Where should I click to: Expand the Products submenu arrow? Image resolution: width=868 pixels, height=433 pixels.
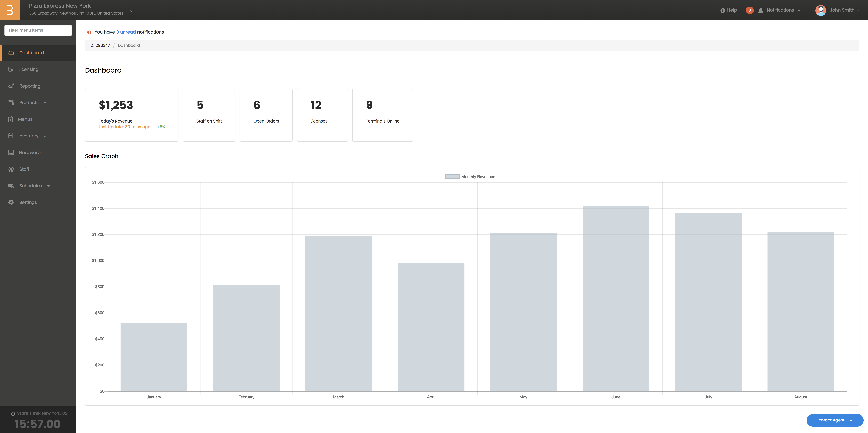click(45, 103)
